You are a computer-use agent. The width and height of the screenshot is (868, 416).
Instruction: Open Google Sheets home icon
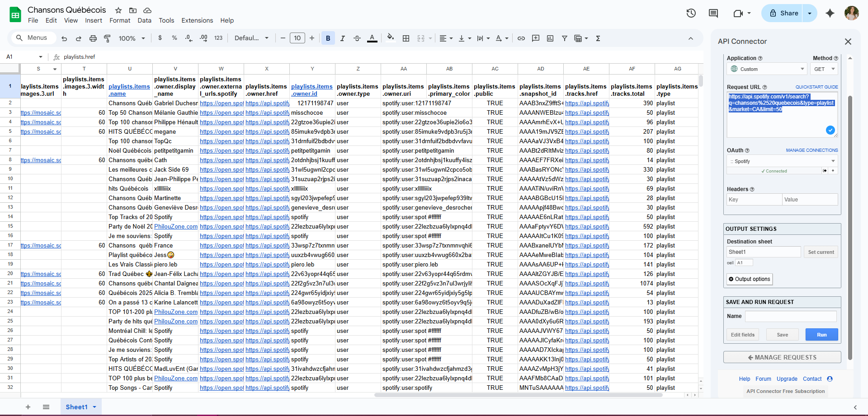[15, 14]
